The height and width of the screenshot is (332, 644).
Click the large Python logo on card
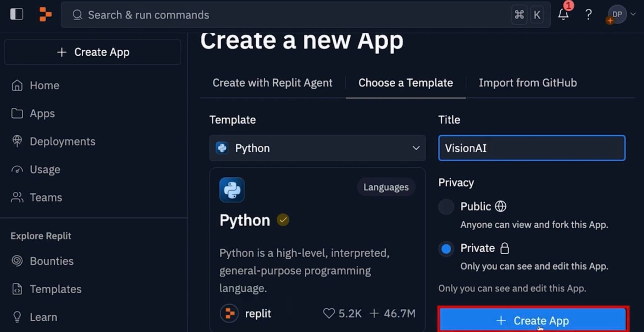[x=232, y=190]
